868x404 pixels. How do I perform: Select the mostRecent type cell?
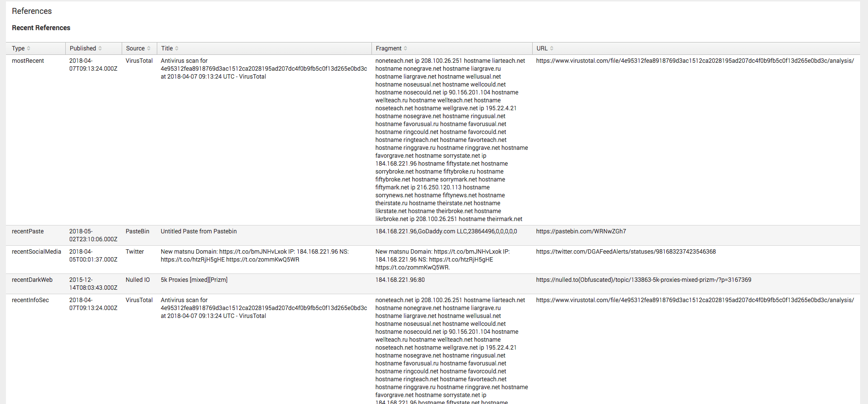point(28,61)
